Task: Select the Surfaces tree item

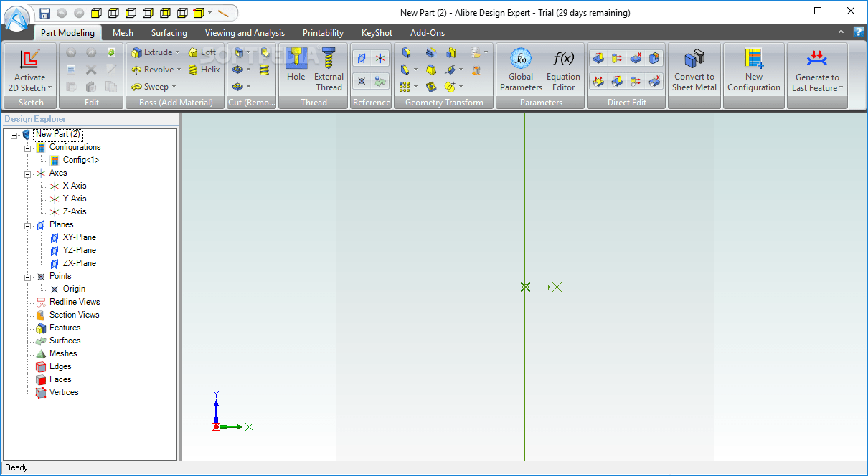Action: click(65, 341)
